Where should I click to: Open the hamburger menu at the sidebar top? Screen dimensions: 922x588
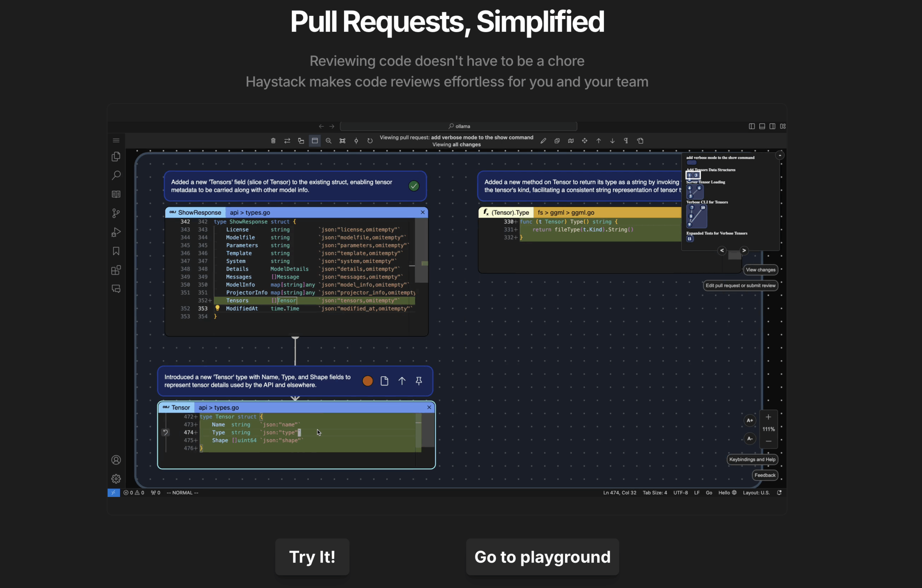[x=116, y=140]
